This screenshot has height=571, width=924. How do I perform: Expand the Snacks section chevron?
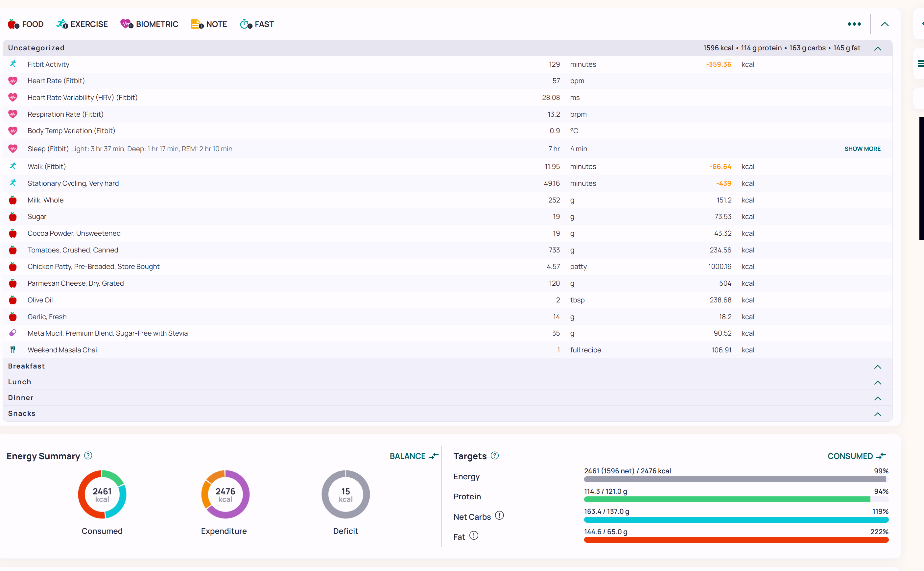878,414
